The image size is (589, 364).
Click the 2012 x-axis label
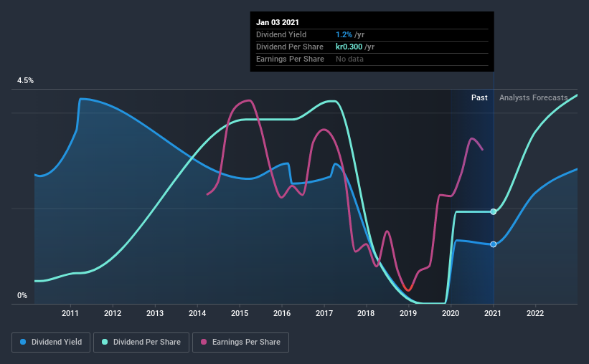pyautogui.click(x=113, y=313)
